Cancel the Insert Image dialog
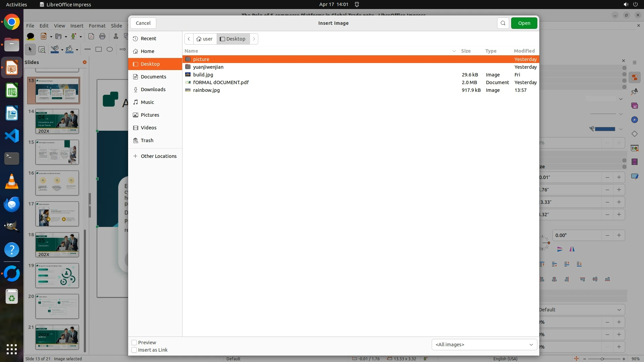 (143, 23)
